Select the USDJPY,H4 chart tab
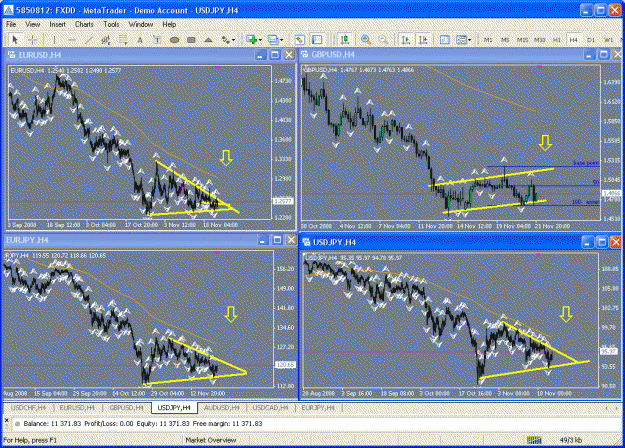 [x=174, y=408]
